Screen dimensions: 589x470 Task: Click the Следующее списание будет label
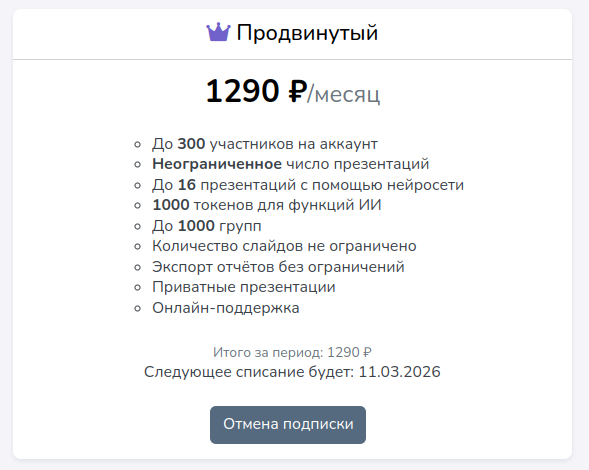249,372
